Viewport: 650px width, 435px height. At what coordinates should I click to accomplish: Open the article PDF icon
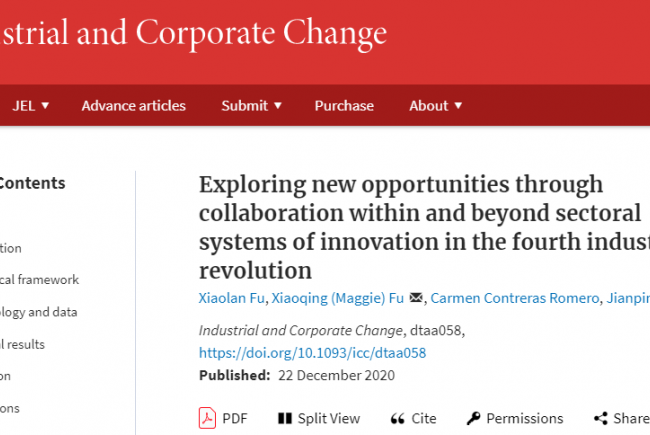point(207,419)
